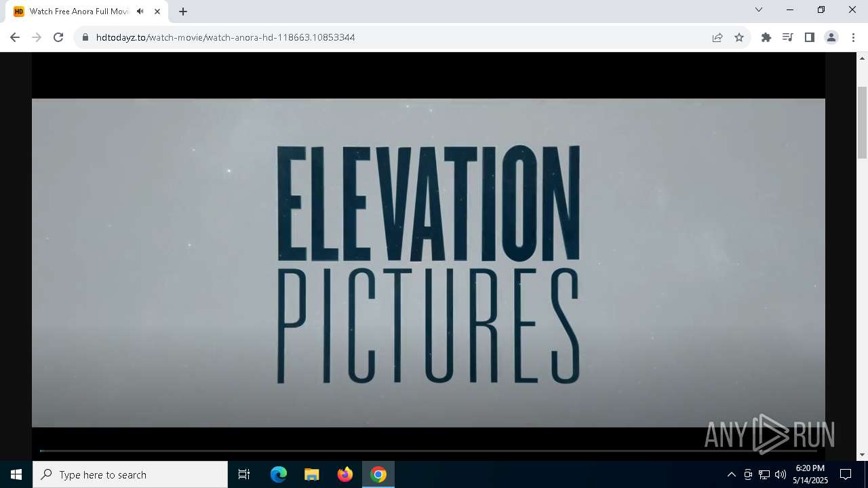Open a new tab with the plus button
Screen dimensions: 868x488
click(x=183, y=12)
